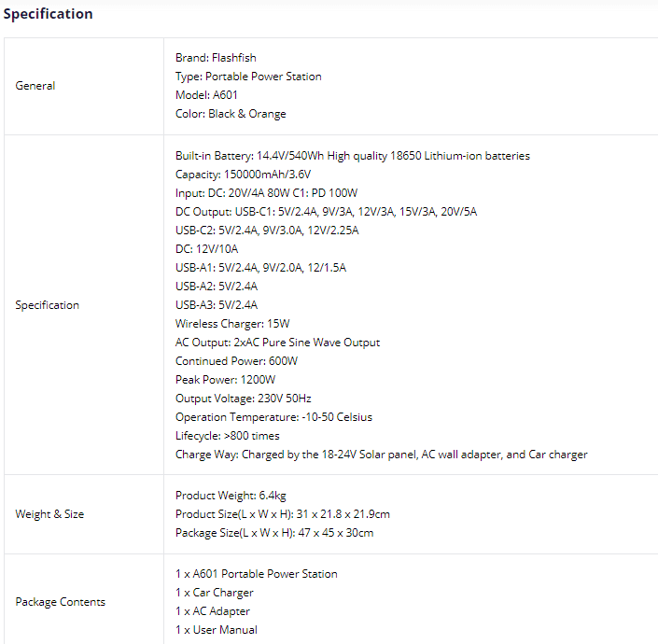Select the Output Voltage: 230V 50Hz line
This screenshot has width=658, height=644.
coord(244,399)
